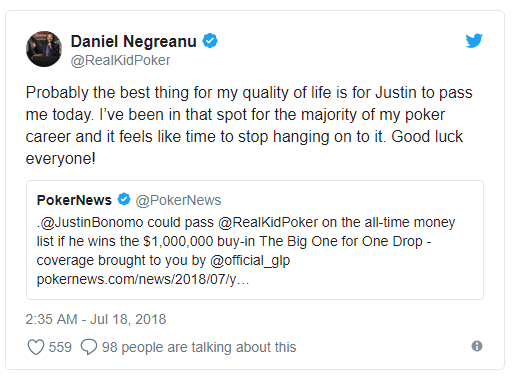The height and width of the screenshot is (376, 513).
Task: Open Daniel Negreanu display name link
Action: (x=134, y=41)
